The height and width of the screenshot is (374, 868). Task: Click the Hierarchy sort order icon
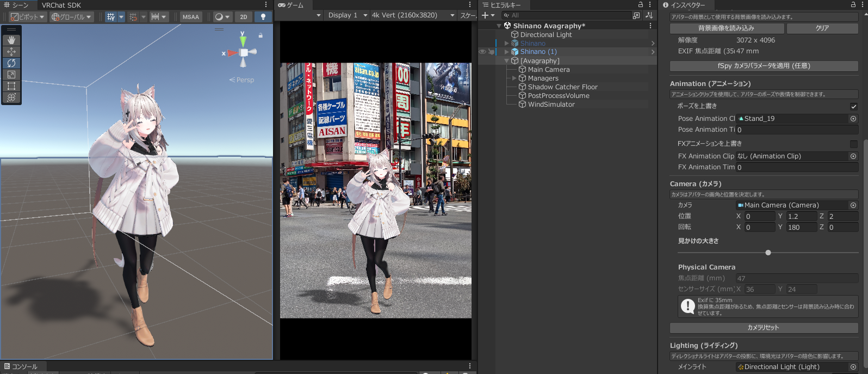pyautogui.click(x=649, y=15)
